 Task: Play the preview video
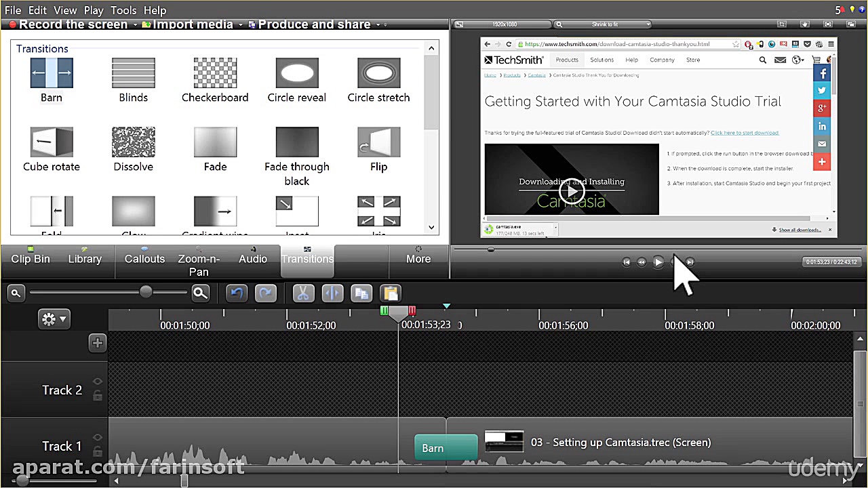pos(658,262)
